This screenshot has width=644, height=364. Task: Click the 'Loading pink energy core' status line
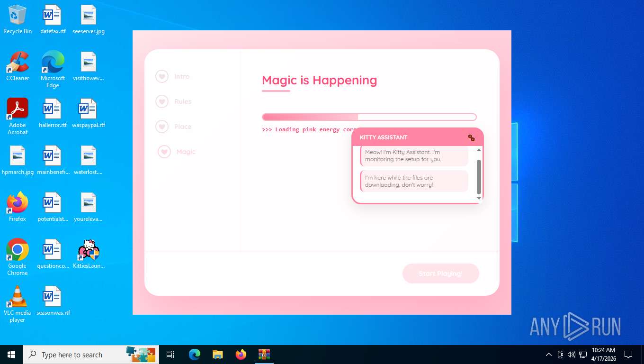click(x=309, y=129)
